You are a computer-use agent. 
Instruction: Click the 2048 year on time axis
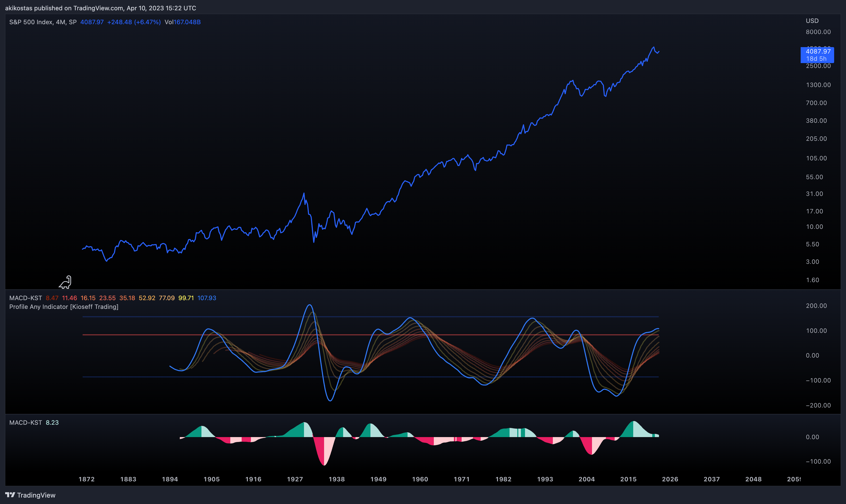point(754,479)
